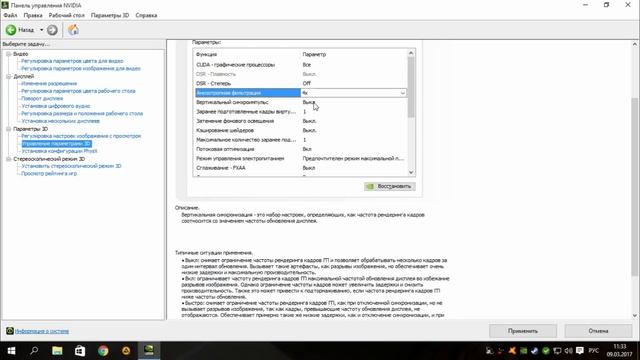Collapse the Параметры 3D tree node
This screenshot has width=640, height=360.
click(9, 129)
